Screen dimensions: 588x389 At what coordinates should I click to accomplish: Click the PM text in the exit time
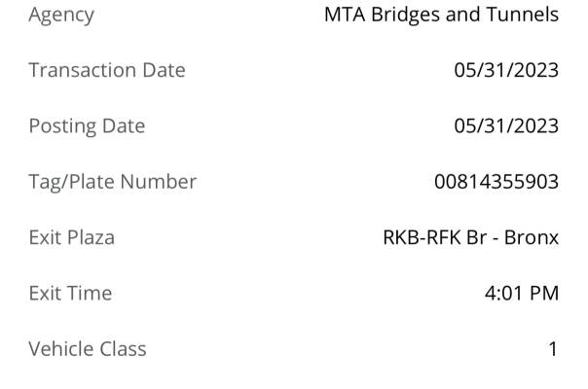coord(544,293)
